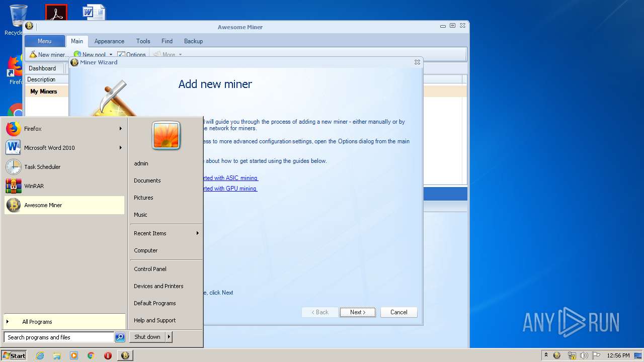Open Options from Awesome Miner toolbar

pos(132,55)
